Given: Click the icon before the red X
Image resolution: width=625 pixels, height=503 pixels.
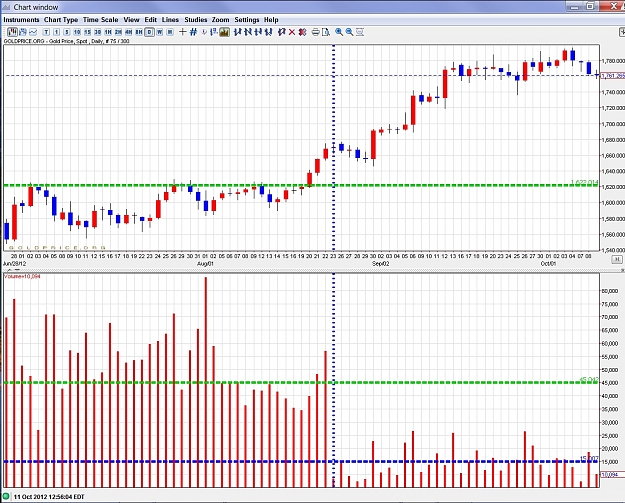Looking at the screenshot, I should [x=282, y=32].
